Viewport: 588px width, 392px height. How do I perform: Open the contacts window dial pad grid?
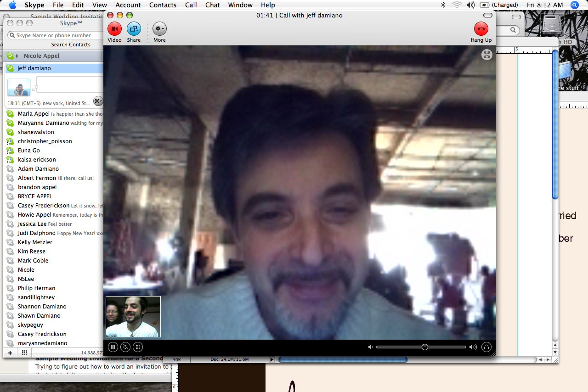[x=24, y=353]
